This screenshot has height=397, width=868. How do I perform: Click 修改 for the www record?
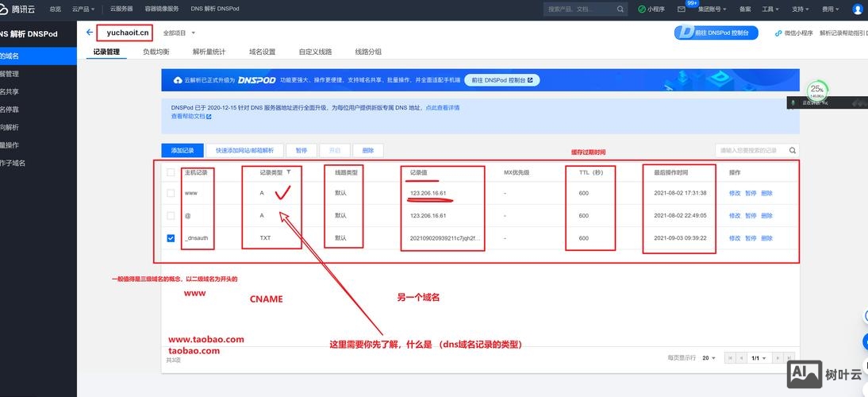point(735,193)
